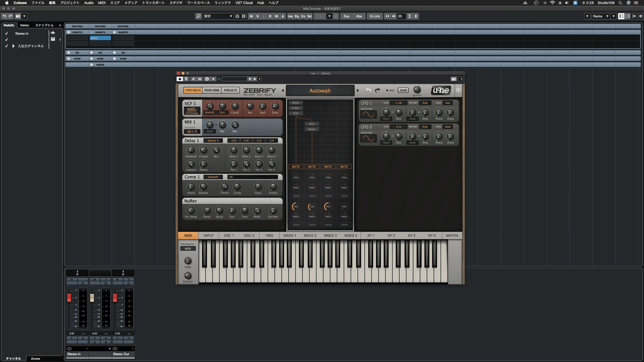Click the Sus button in toolbar
Viewport: 644px width, 362px height.
[x=347, y=16]
